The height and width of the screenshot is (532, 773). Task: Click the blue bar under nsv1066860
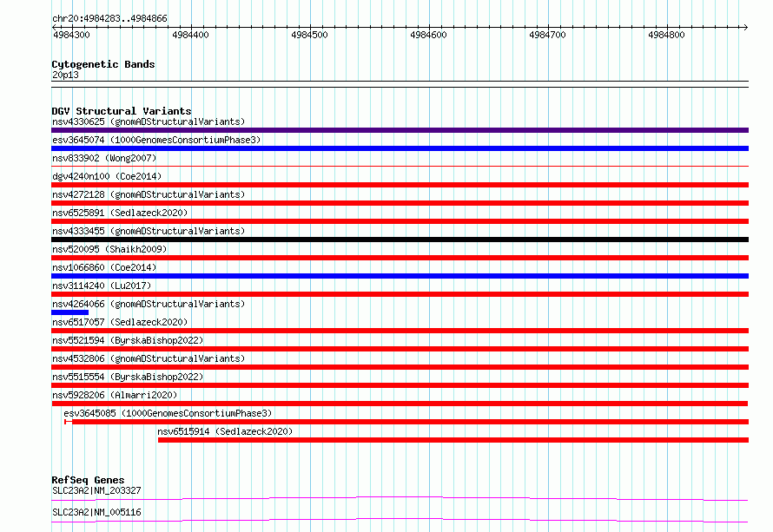400,276
